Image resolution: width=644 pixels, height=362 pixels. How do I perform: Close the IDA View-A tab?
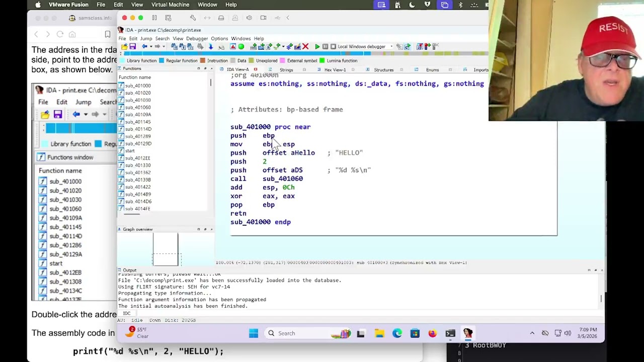[256, 69]
